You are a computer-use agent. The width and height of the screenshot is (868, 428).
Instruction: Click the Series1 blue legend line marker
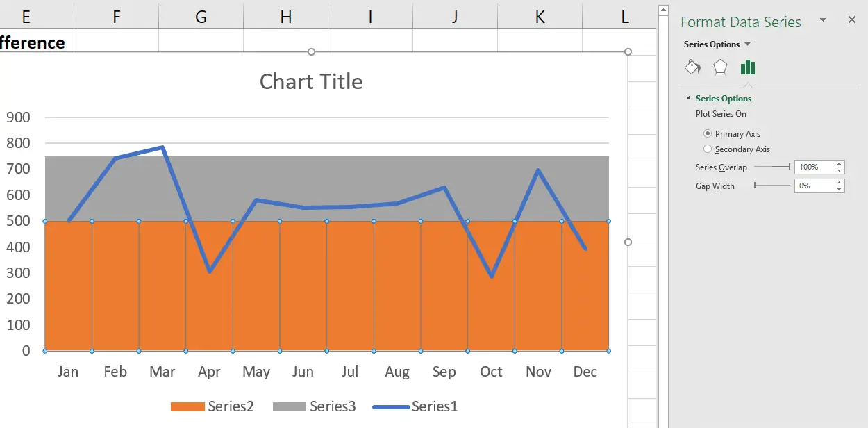[392, 406]
